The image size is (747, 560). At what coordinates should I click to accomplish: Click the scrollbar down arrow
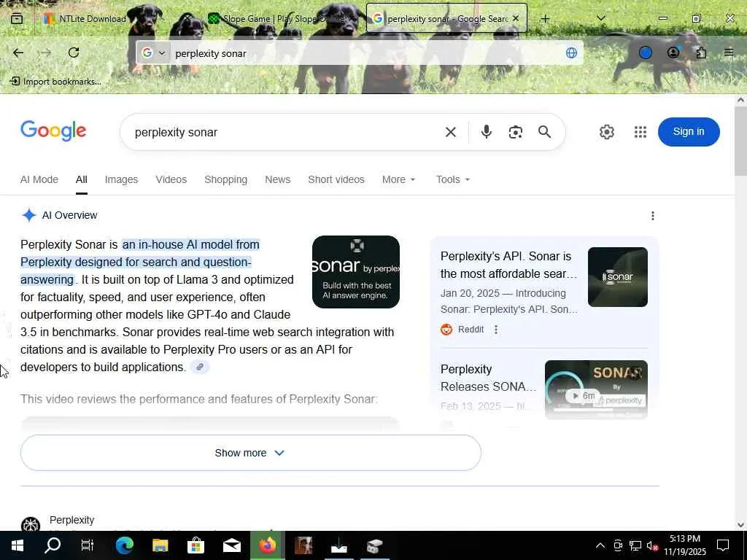[x=740, y=525]
